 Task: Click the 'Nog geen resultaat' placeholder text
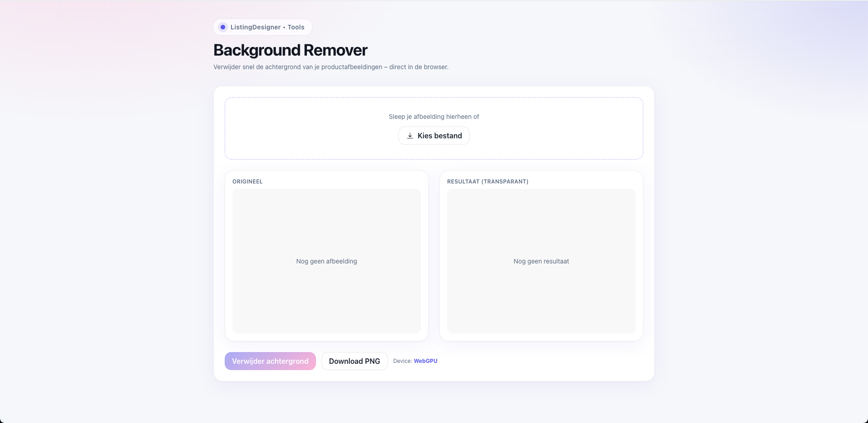click(541, 261)
